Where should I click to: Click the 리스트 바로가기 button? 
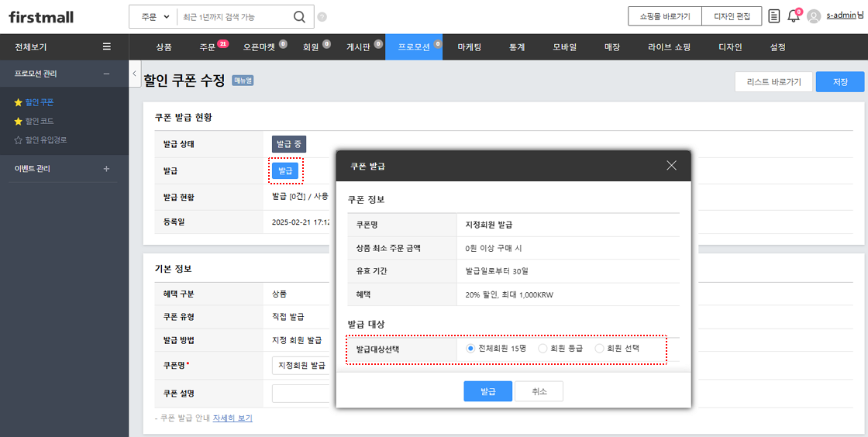pyautogui.click(x=773, y=82)
